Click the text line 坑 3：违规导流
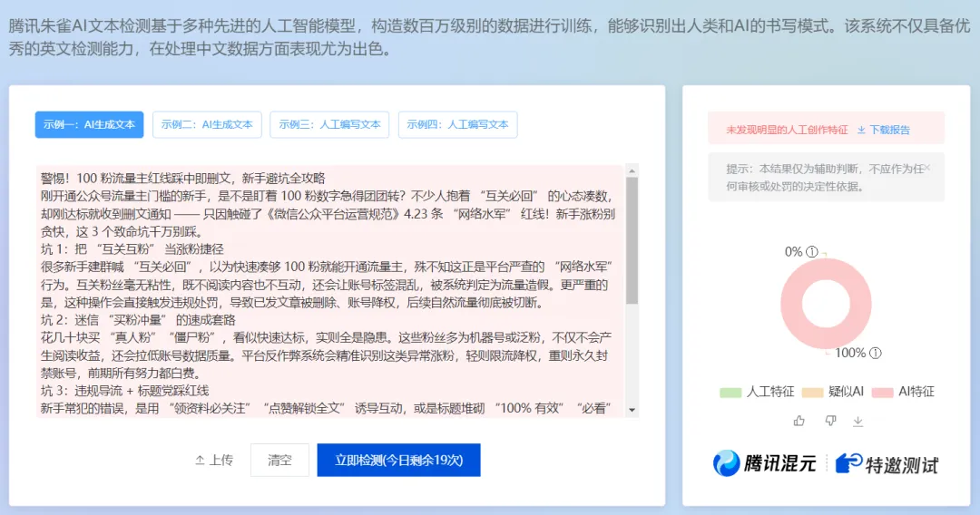 (x=124, y=391)
